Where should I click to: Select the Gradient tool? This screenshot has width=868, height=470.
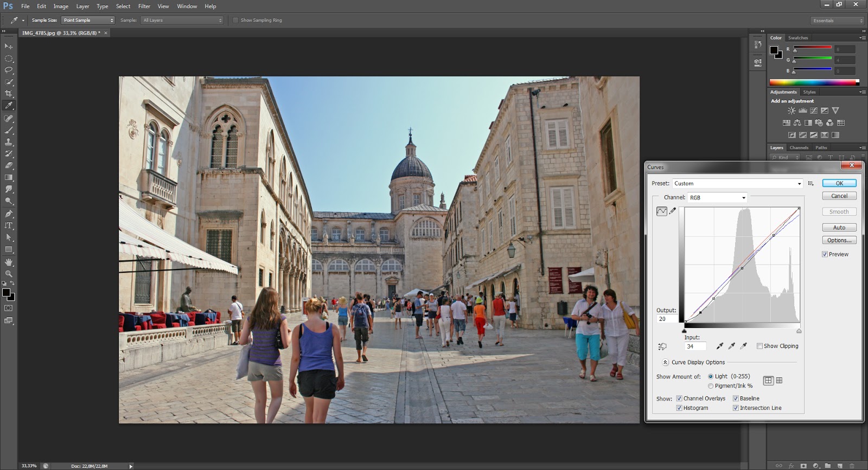(9, 177)
